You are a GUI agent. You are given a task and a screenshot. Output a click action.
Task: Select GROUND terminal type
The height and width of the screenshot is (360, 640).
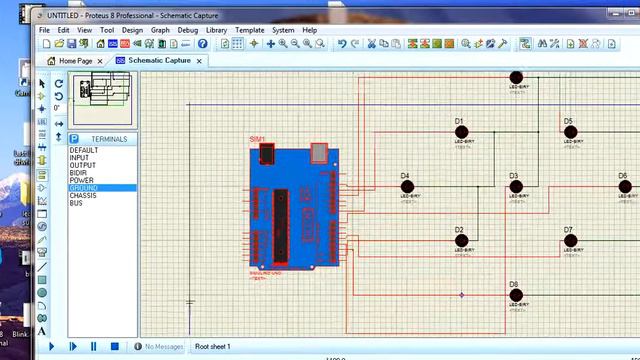point(102,188)
